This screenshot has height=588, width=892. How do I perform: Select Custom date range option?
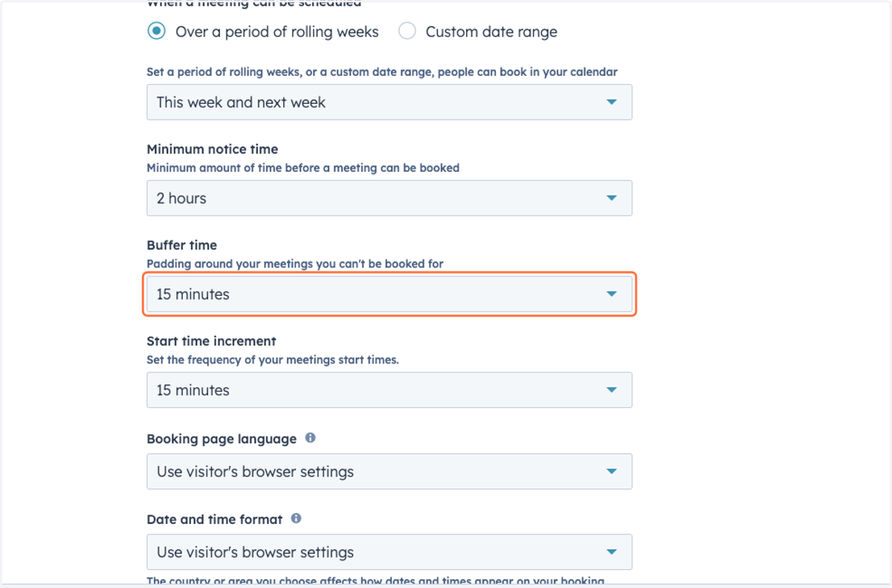(x=407, y=31)
